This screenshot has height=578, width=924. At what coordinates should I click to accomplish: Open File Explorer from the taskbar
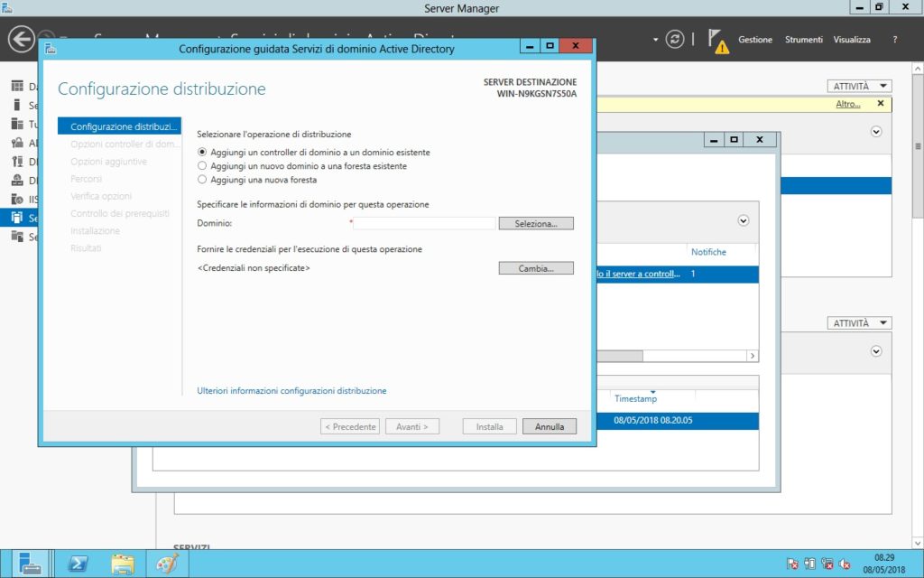click(123, 564)
